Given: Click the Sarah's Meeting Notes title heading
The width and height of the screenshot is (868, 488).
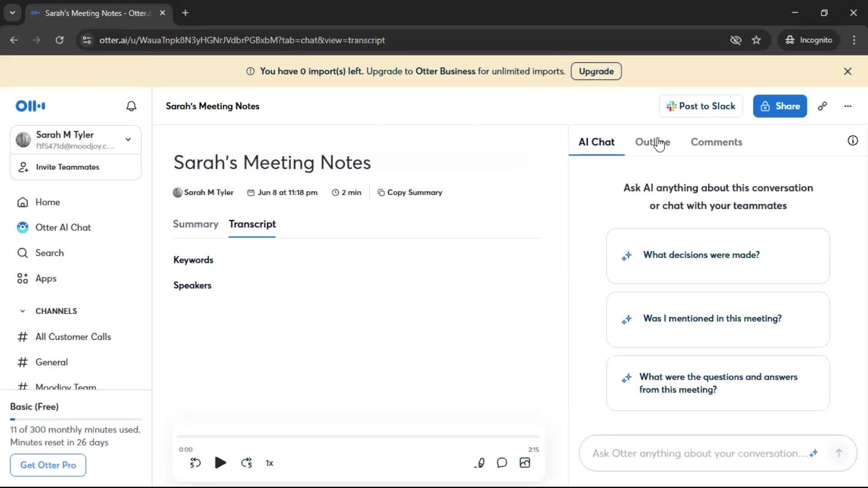Looking at the screenshot, I should coord(272,163).
